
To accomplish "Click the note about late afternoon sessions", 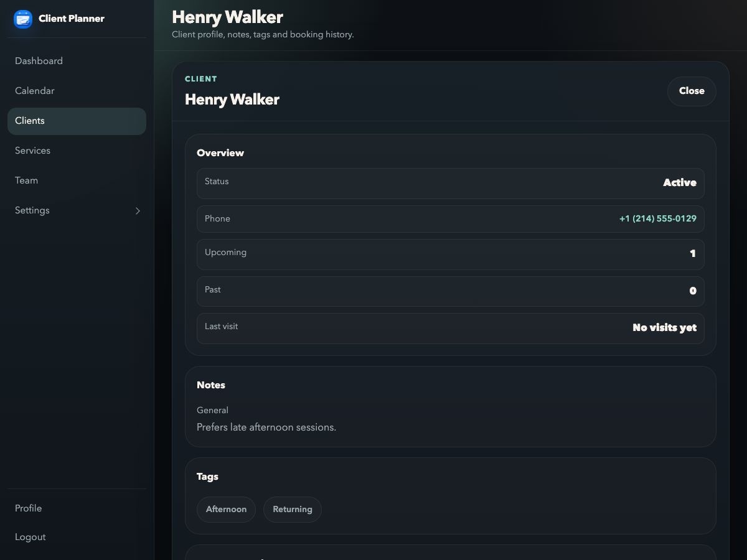I will (x=266, y=427).
